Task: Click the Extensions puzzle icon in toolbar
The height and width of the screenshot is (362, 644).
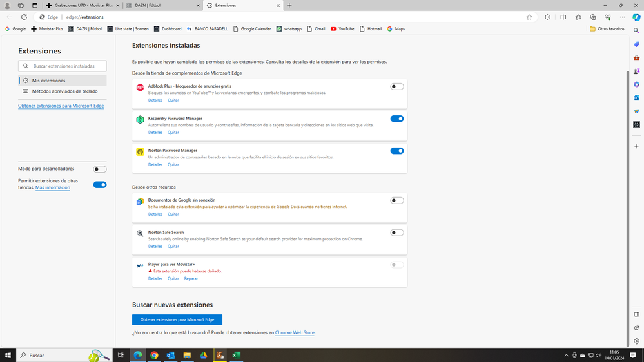Action: [x=547, y=17]
